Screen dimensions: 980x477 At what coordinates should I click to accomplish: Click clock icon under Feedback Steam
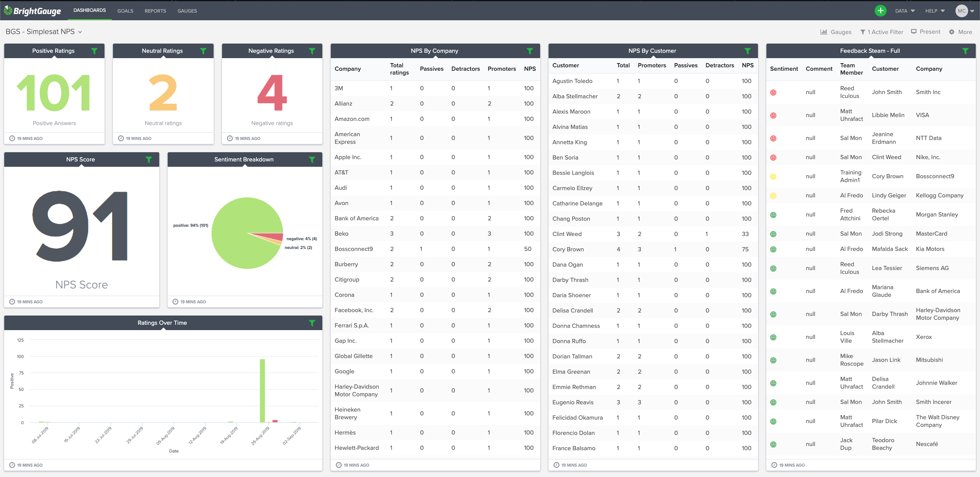774,465
